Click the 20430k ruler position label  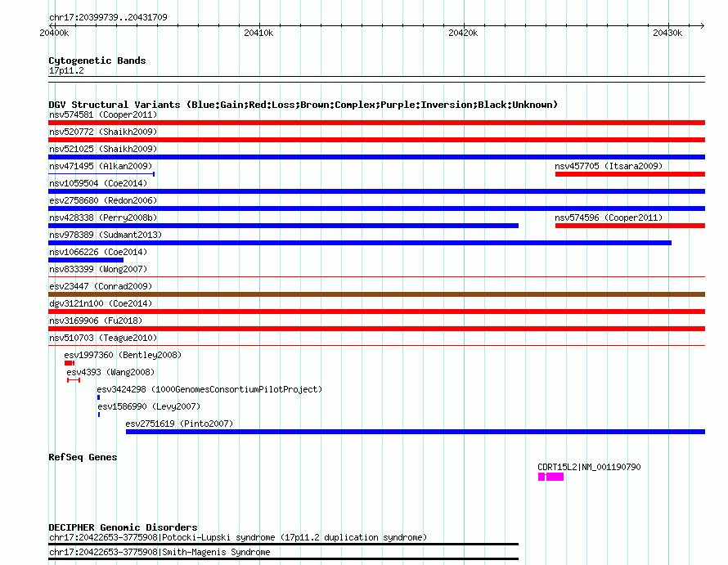(667, 33)
